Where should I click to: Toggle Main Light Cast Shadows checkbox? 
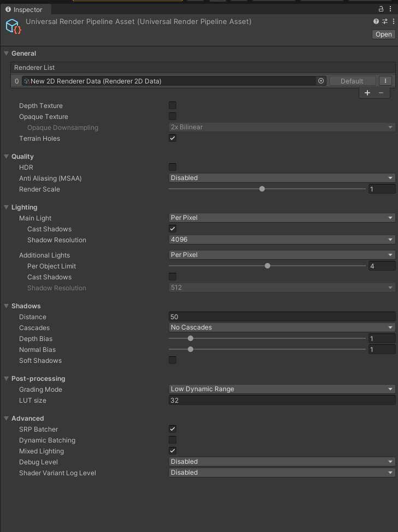(173, 229)
